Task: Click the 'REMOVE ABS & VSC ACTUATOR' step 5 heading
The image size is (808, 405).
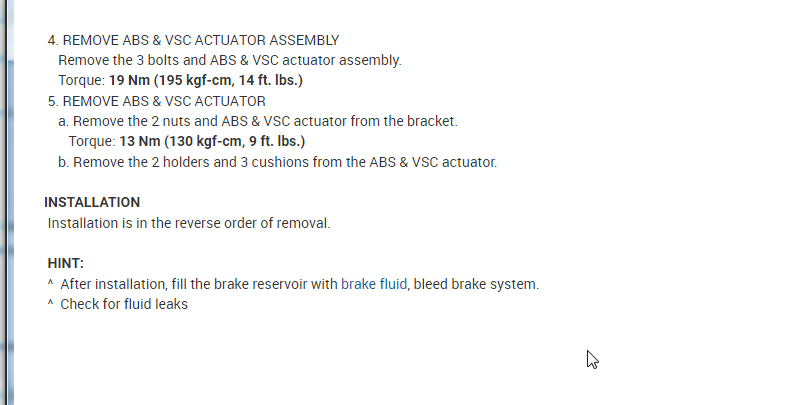Action: [x=164, y=101]
